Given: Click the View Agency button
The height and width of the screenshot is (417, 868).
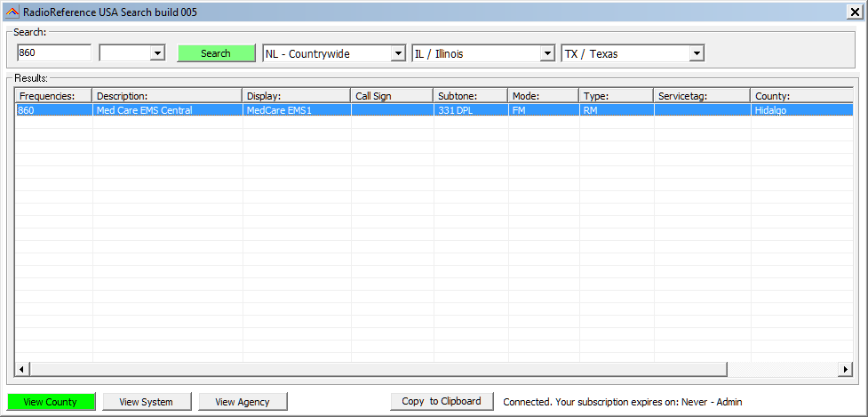Looking at the screenshot, I should 243,402.
